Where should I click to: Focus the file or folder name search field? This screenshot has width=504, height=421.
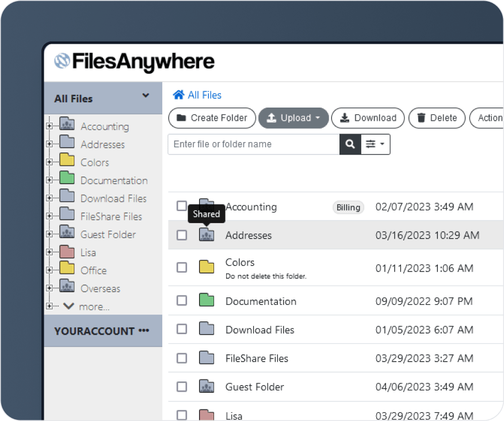click(253, 144)
